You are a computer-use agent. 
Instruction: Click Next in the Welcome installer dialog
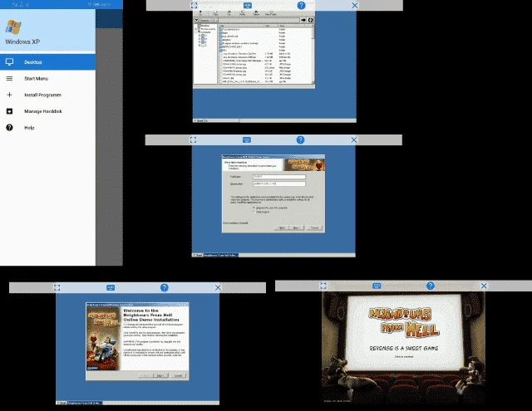click(160, 375)
